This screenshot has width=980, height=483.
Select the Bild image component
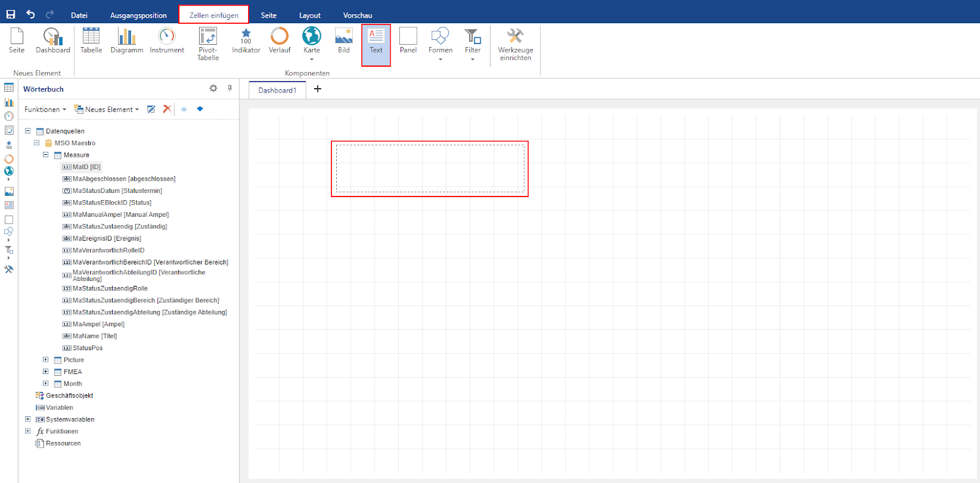coord(344,40)
